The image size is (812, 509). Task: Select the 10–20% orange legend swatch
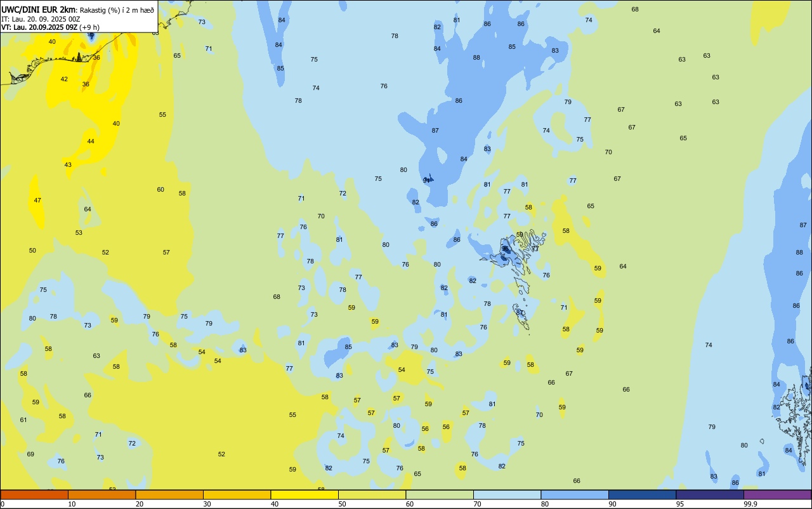101,494
